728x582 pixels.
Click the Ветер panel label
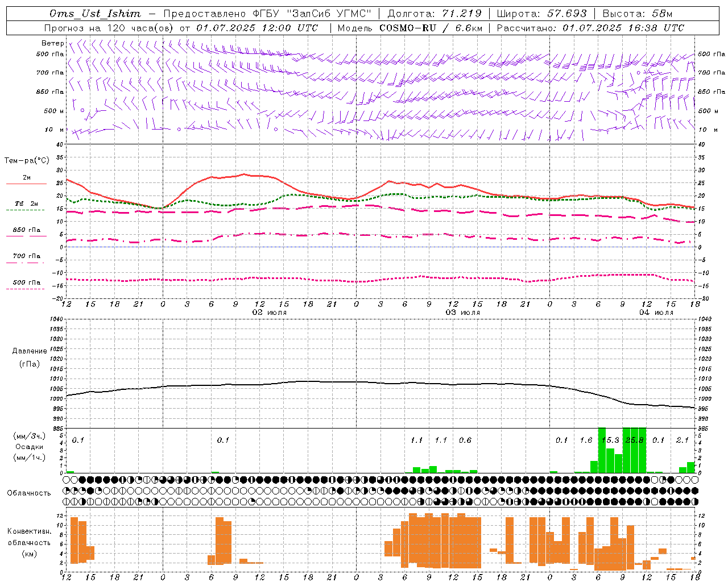pyautogui.click(x=52, y=43)
